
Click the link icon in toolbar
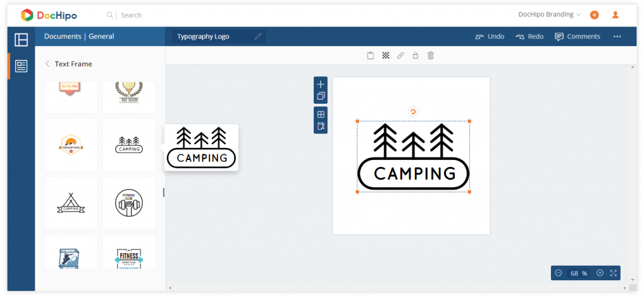[x=401, y=55]
